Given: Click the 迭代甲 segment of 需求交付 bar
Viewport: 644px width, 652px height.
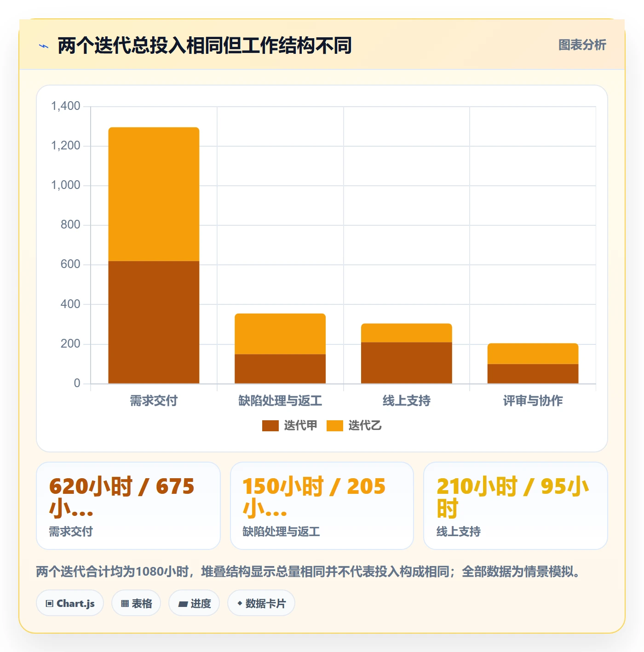Looking at the screenshot, I should click(154, 322).
